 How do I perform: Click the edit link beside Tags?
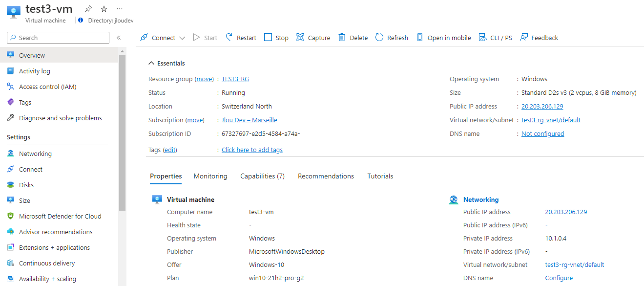170,150
